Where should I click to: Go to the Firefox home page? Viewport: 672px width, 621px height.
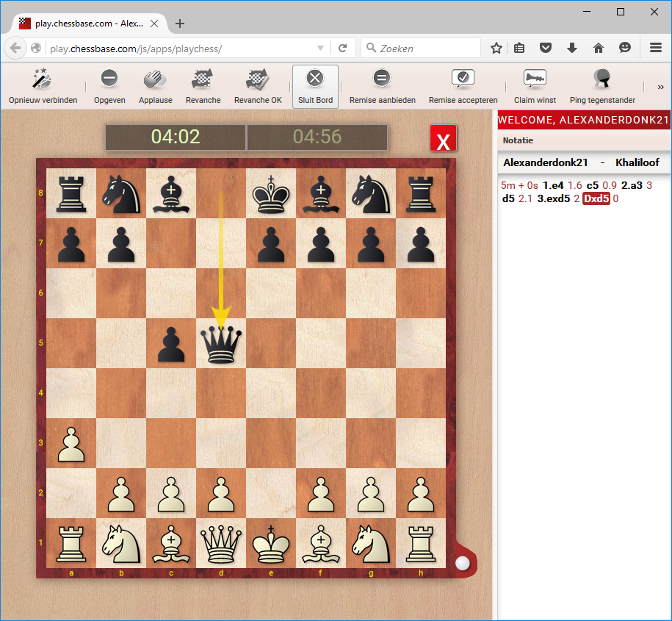pos(599,48)
